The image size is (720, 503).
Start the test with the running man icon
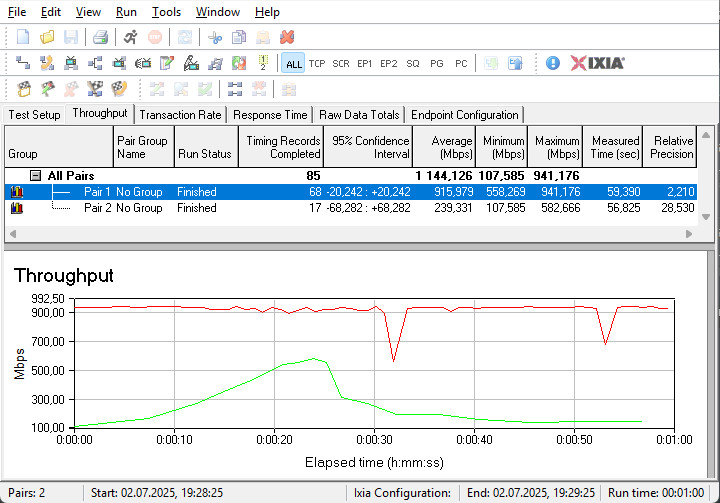click(x=130, y=37)
